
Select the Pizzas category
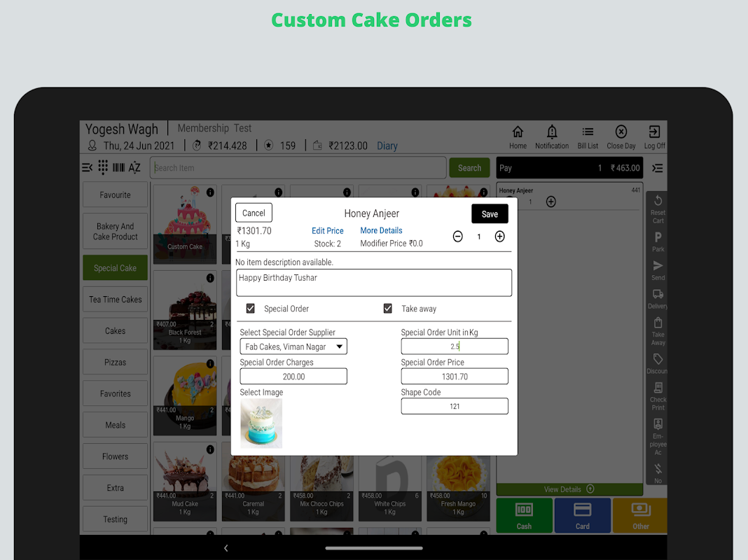pos(115,362)
